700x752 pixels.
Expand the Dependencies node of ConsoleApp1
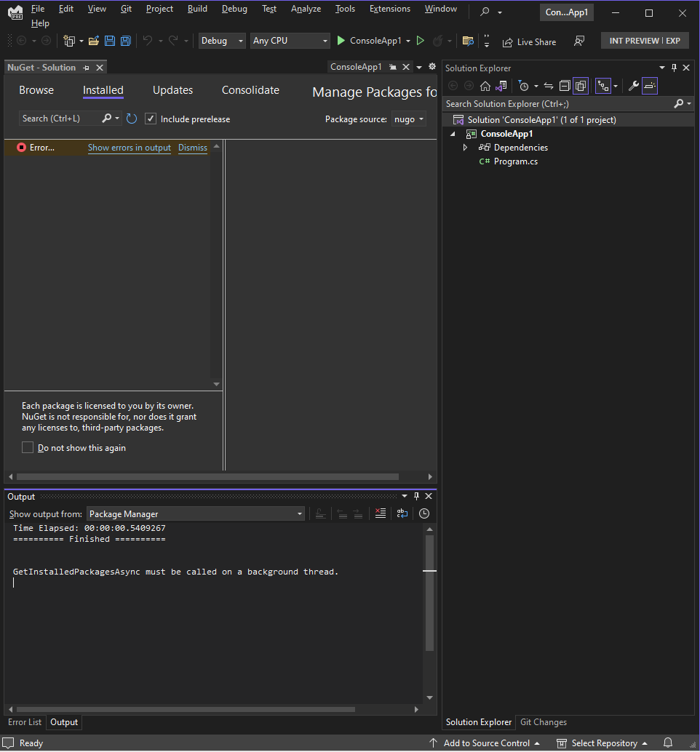pyautogui.click(x=465, y=147)
